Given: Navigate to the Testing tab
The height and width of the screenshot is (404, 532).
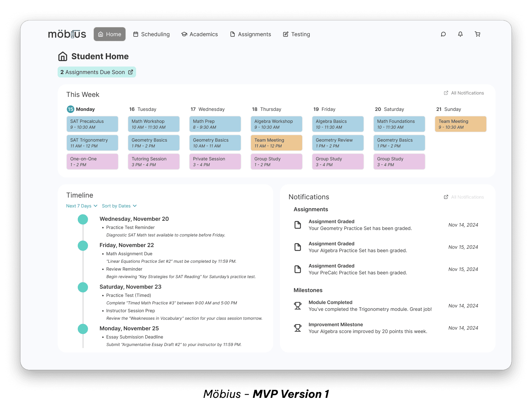Looking at the screenshot, I should coord(296,34).
